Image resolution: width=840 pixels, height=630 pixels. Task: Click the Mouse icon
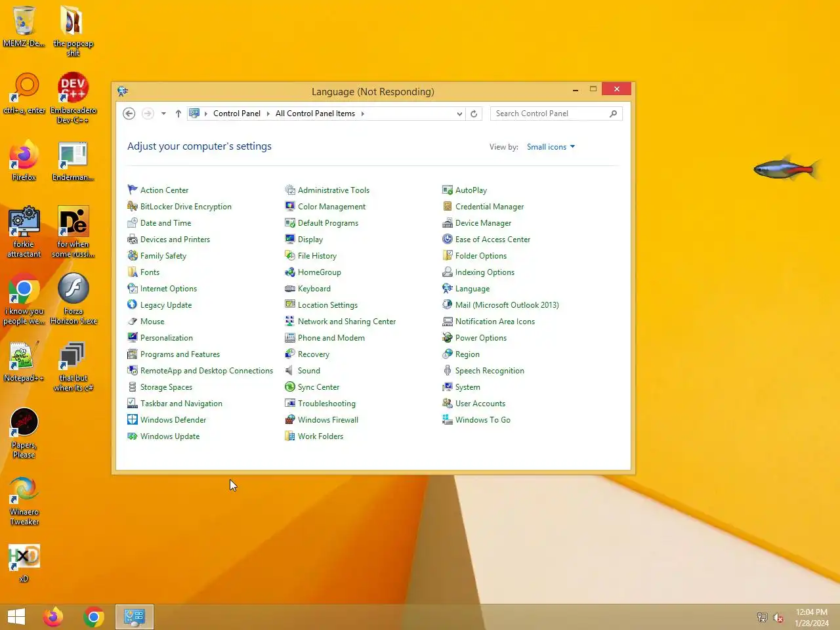point(133,321)
